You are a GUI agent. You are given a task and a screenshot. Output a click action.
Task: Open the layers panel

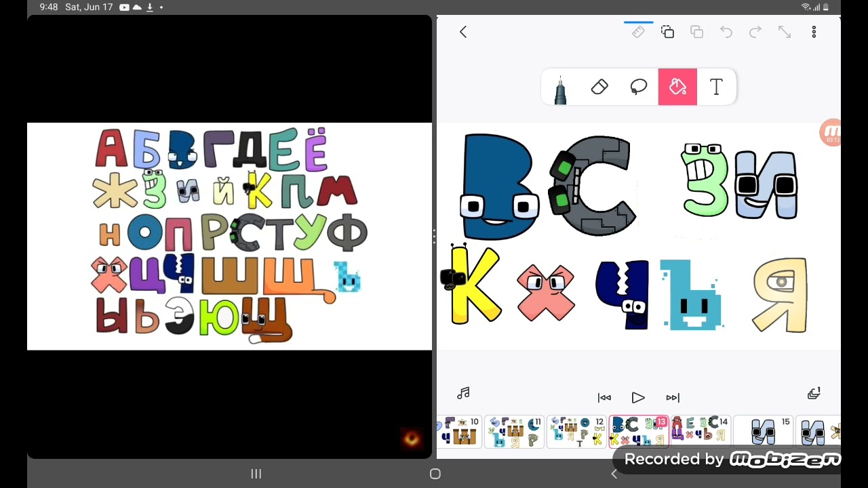coord(814,394)
